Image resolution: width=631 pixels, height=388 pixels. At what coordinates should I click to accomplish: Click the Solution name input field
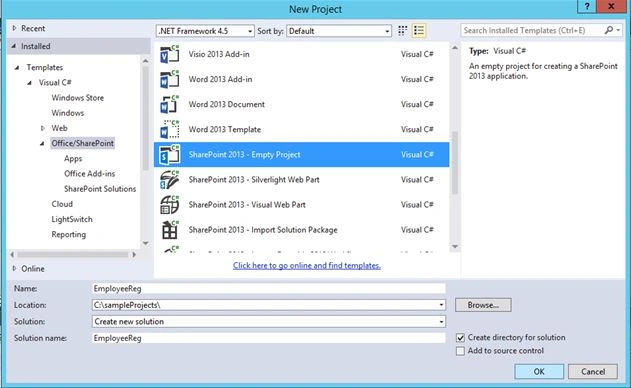coord(268,338)
